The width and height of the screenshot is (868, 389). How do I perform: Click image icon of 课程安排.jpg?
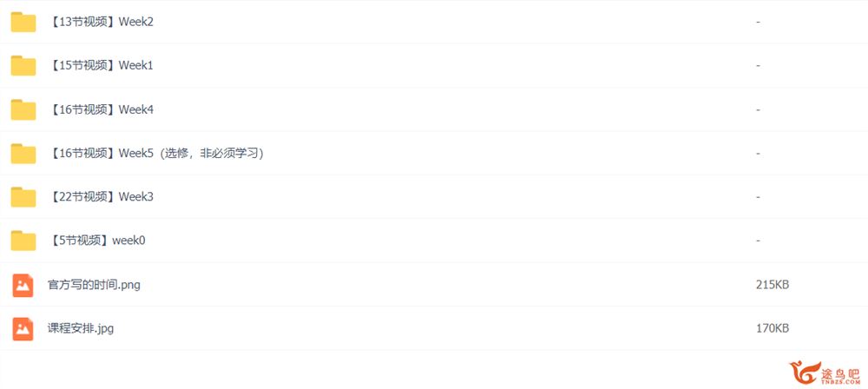point(23,329)
